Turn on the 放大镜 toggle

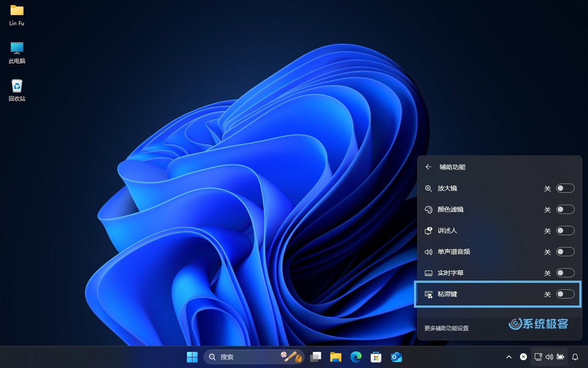[565, 188]
